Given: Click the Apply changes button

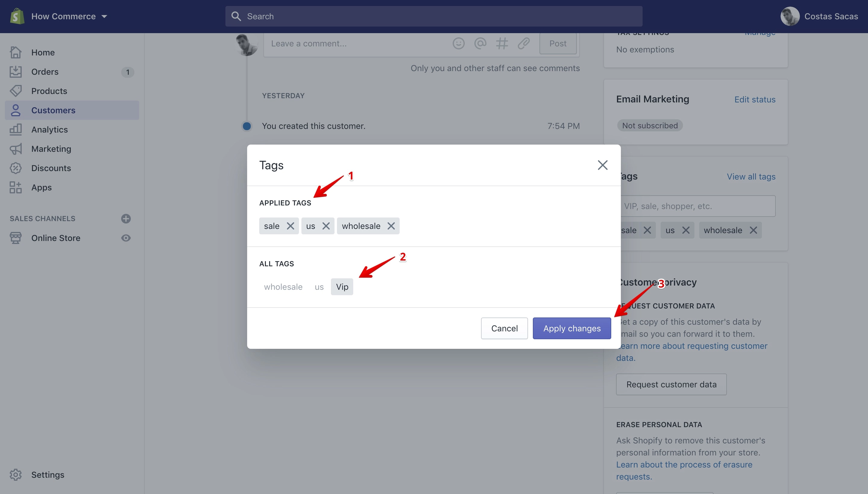Looking at the screenshot, I should [572, 328].
